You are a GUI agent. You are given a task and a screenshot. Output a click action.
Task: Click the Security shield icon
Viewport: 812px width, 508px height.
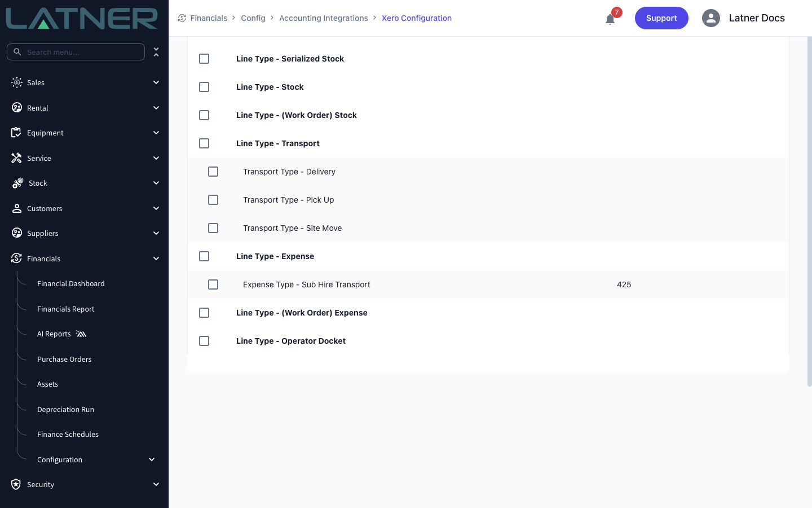pyautogui.click(x=16, y=484)
